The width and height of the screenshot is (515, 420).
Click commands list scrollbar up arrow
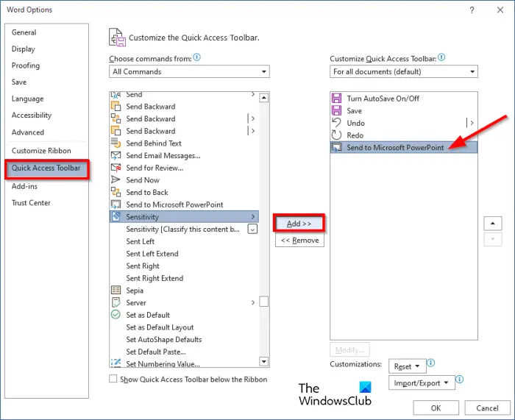coord(263,98)
